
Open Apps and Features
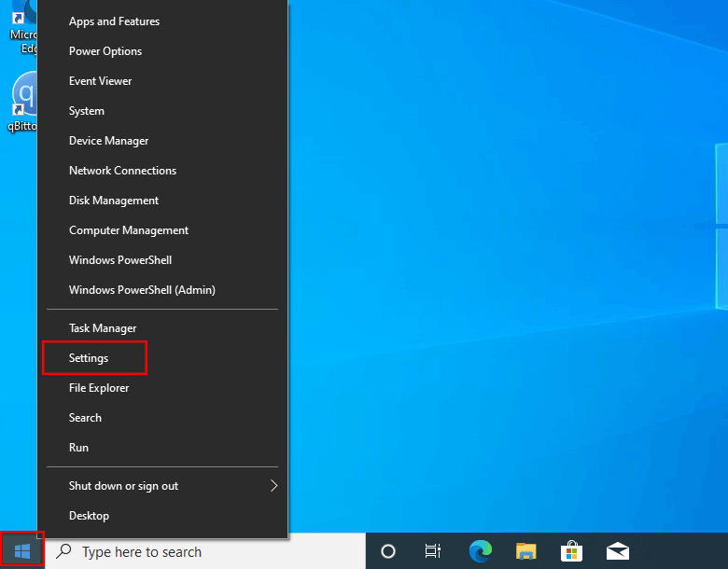(x=114, y=21)
